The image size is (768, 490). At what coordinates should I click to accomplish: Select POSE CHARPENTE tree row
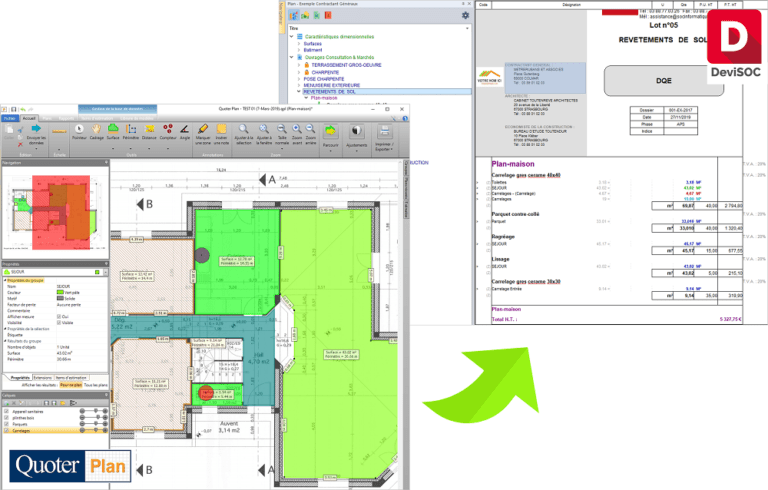coord(324,79)
